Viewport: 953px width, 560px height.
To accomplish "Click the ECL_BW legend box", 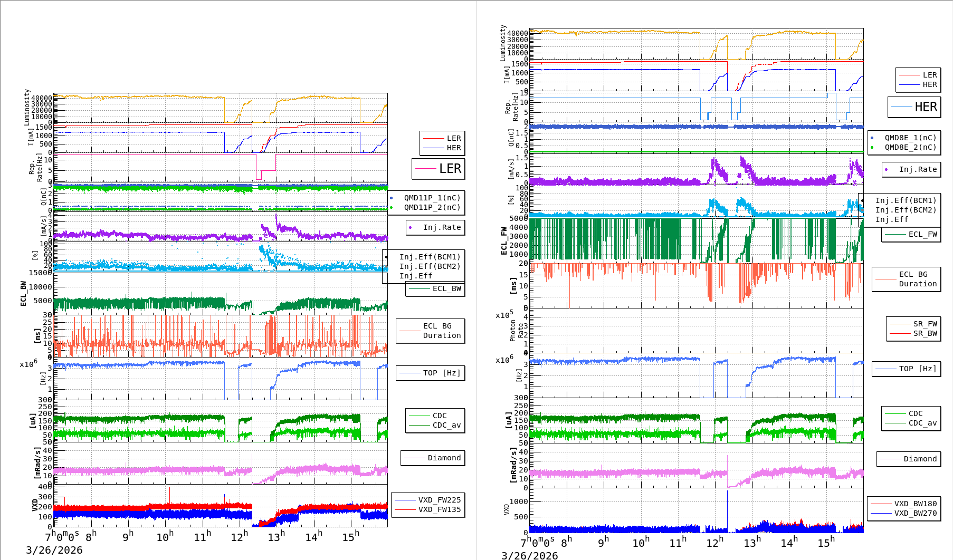I will pyautogui.click(x=435, y=289).
